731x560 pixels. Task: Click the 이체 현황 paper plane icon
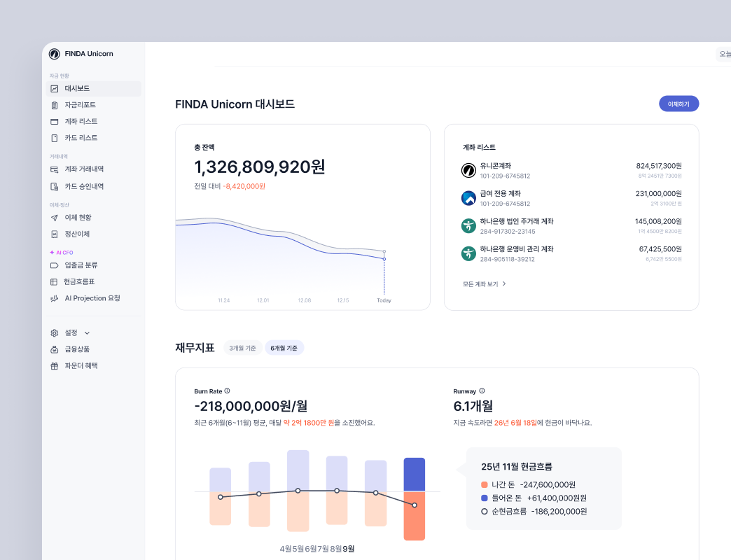tap(55, 218)
